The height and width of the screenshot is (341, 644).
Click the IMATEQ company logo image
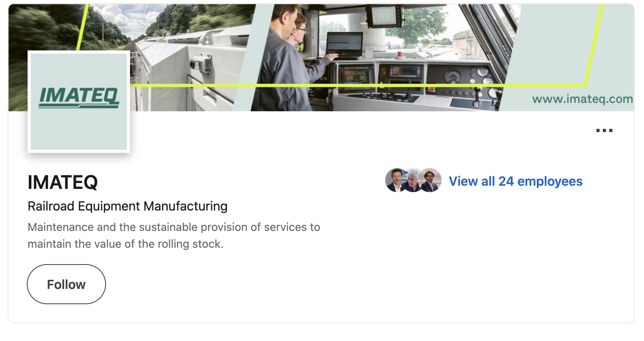(x=79, y=102)
